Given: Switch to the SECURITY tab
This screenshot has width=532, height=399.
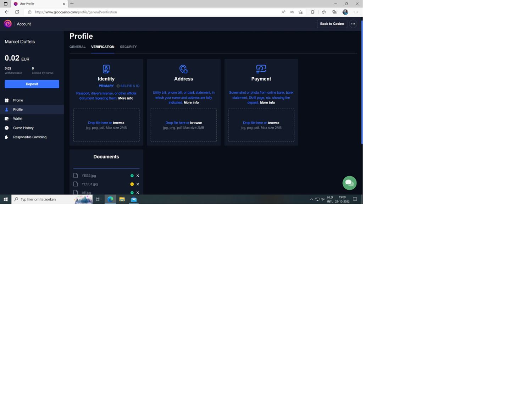Looking at the screenshot, I should 128,47.
